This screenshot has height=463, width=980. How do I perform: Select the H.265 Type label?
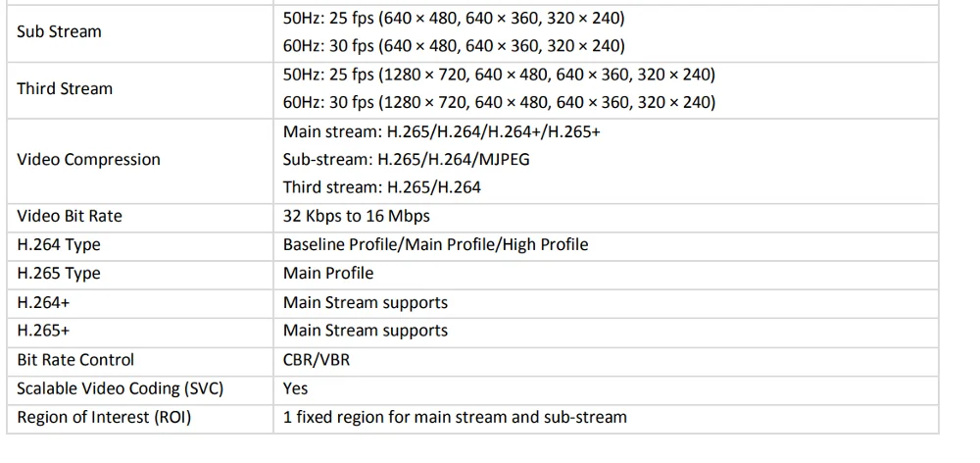[x=59, y=273]
